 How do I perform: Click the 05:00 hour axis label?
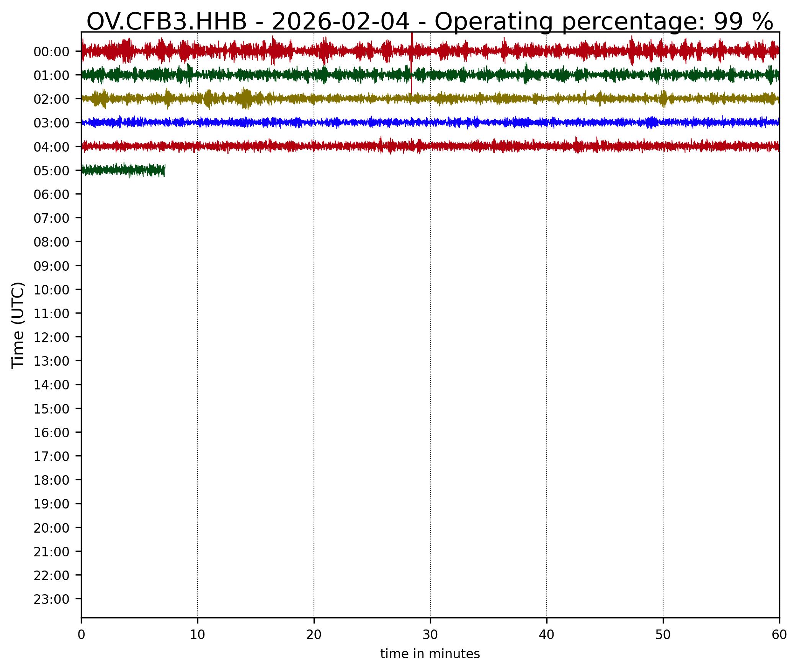pos(51,171)
